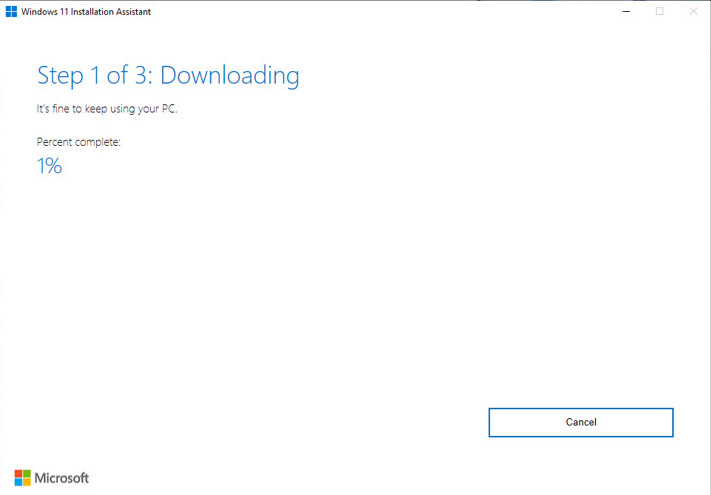The height and width of the screenshot is (495, 711).
Task: Cancel the Windows 11 download
Action: (x=580, y=422)
